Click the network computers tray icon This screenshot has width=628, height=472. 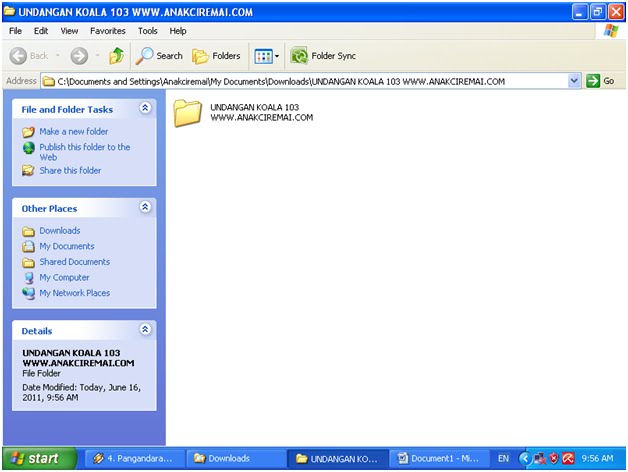[540, 458]
